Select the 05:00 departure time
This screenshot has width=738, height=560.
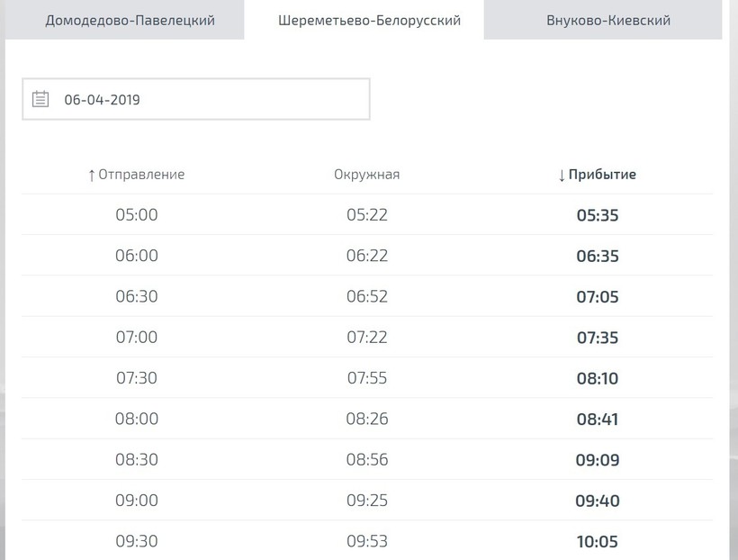point(137,215)
